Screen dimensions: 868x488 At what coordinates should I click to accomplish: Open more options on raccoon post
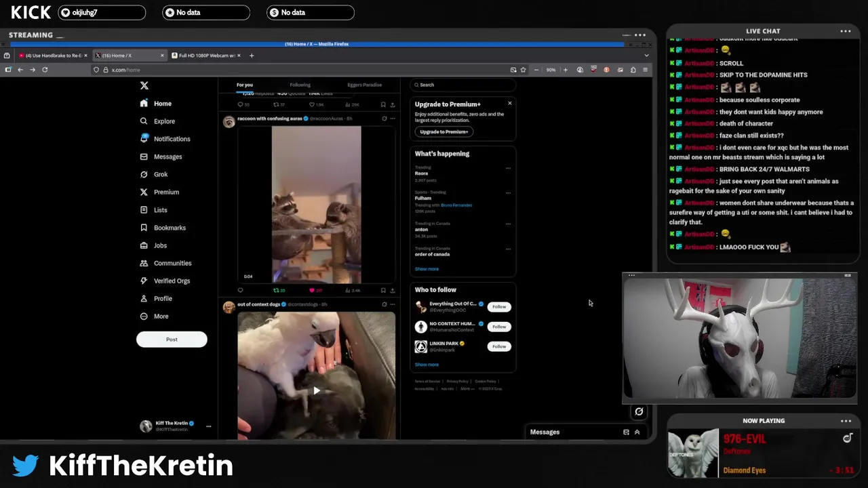[x=392, y=119]
